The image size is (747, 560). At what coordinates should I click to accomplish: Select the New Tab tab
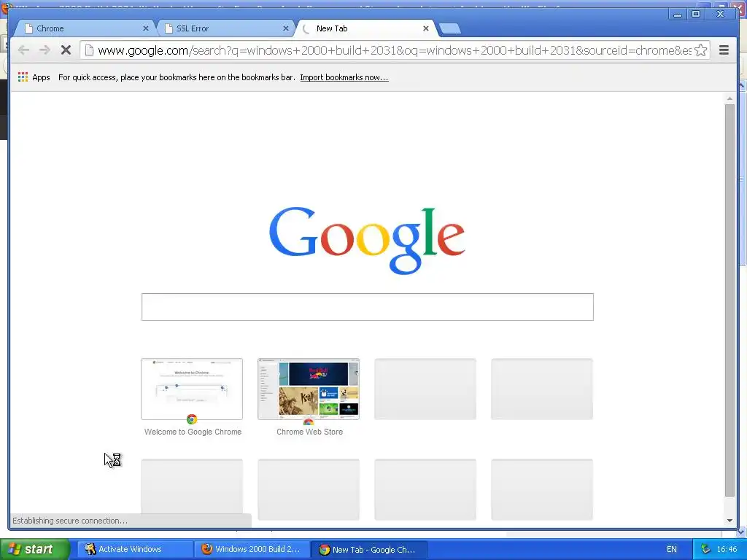coord(365,28)
